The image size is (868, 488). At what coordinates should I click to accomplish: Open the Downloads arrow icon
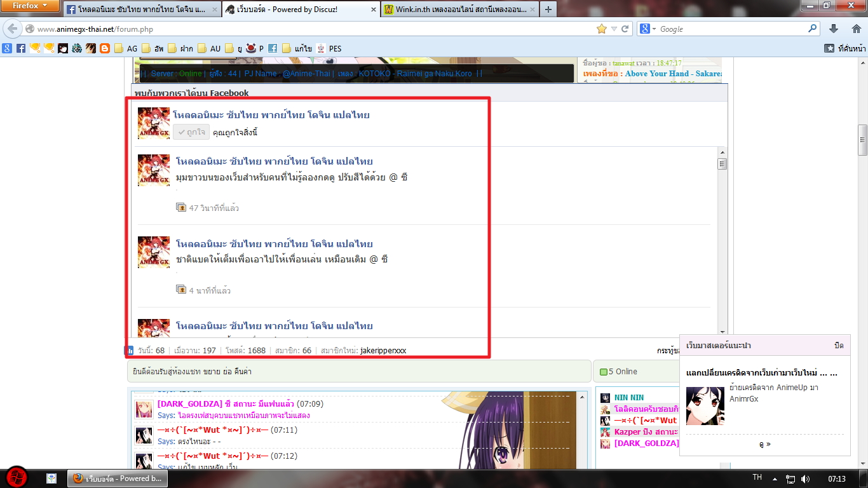click(x=834, y=29)
